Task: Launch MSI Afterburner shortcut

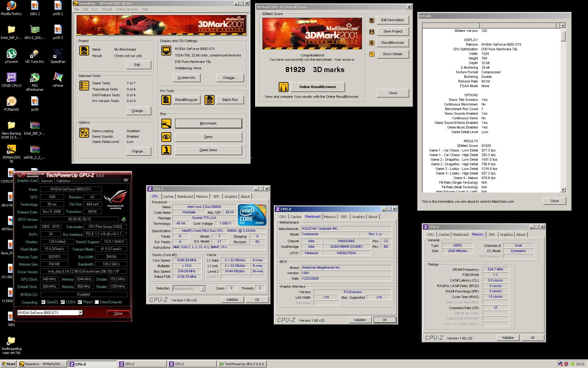Action: [x=35, y=82]
